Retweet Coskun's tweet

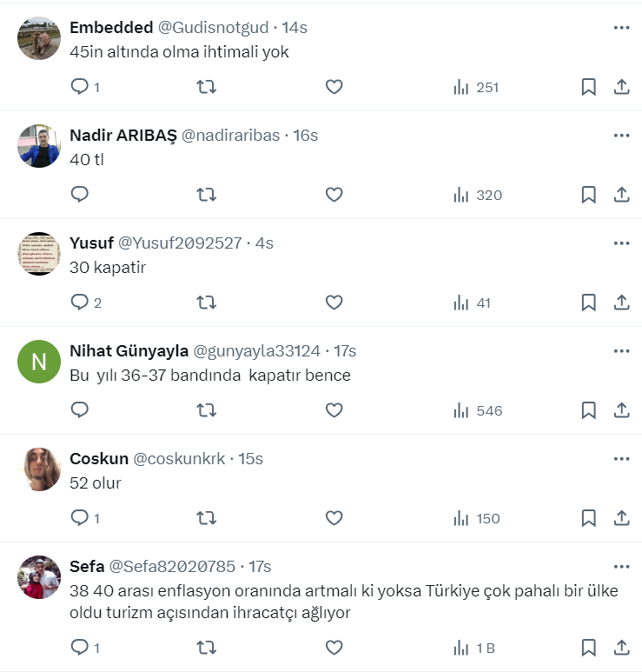point(207,518)
